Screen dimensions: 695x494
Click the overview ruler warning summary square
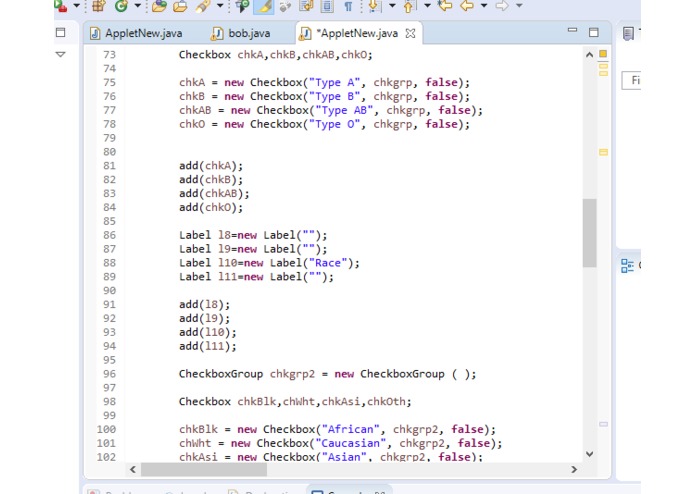tap(603, 54)
